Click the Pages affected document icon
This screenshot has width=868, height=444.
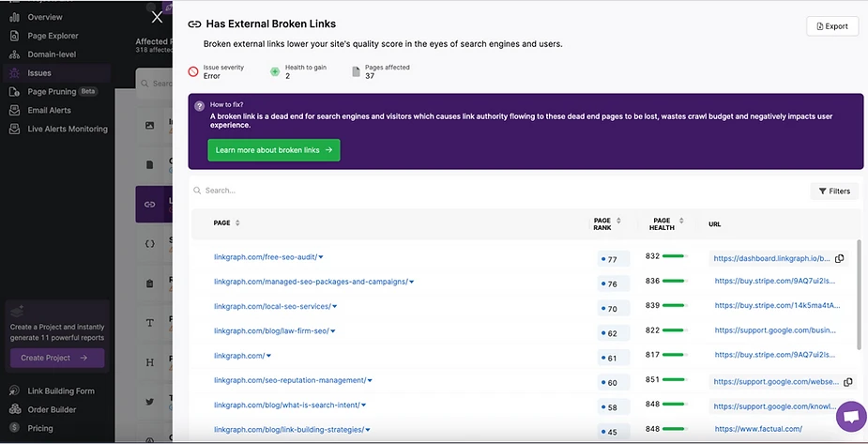click(x=357, y=71)
